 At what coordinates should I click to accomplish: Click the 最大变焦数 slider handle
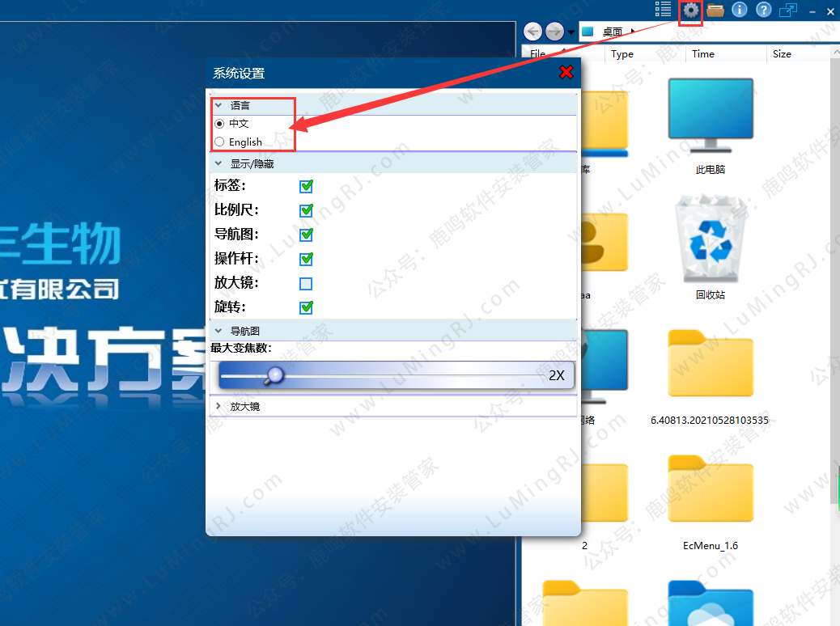pyautogui.click(x=275, y=374)
